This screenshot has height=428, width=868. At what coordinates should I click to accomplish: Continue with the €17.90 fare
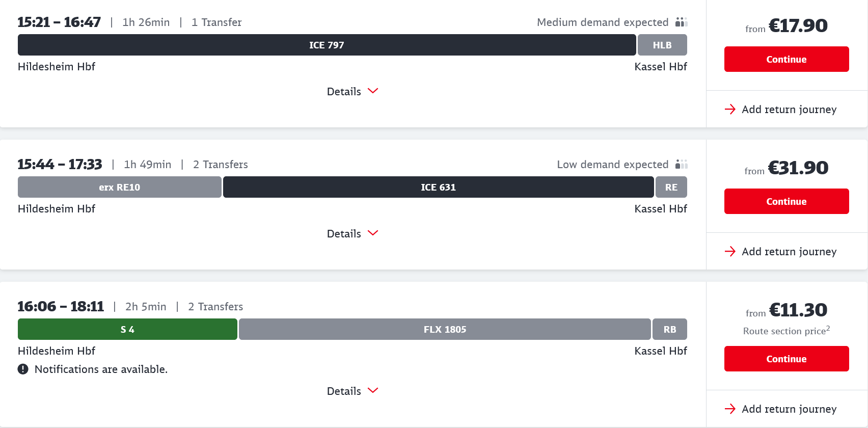[x=786, y=59]
